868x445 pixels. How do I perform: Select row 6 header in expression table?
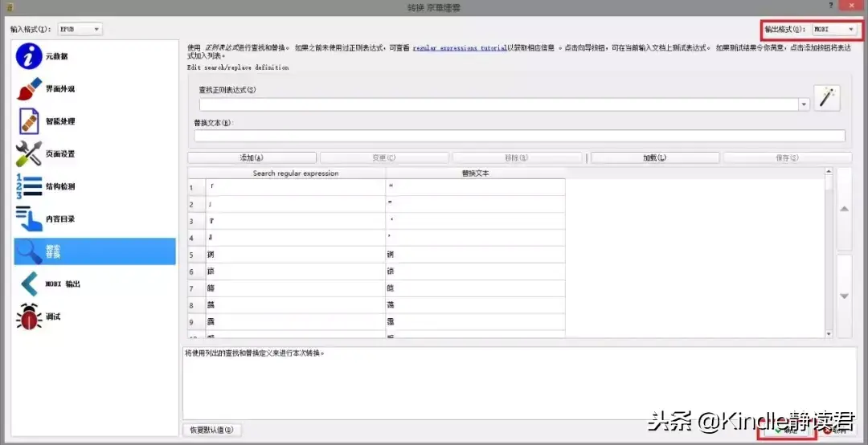point(197,271)
